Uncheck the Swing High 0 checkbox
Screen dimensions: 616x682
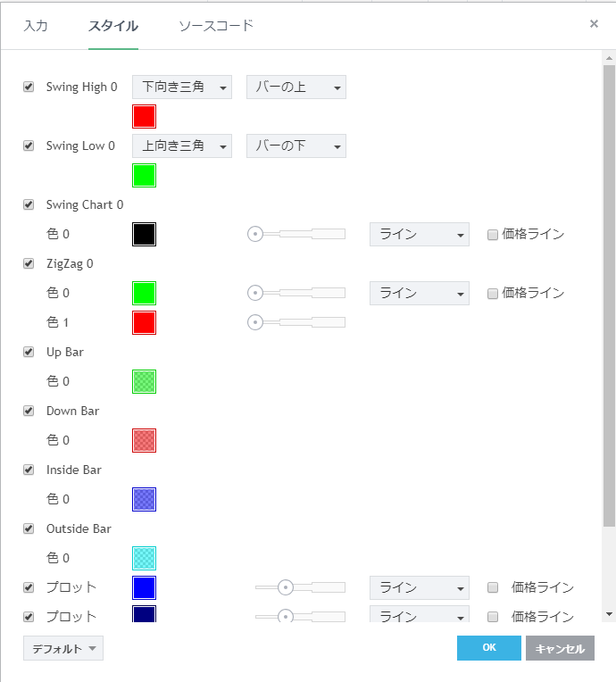coord(29,87)
